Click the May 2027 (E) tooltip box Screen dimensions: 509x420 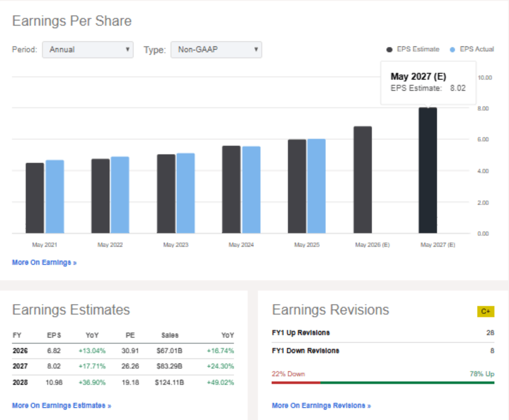[428, 82]
